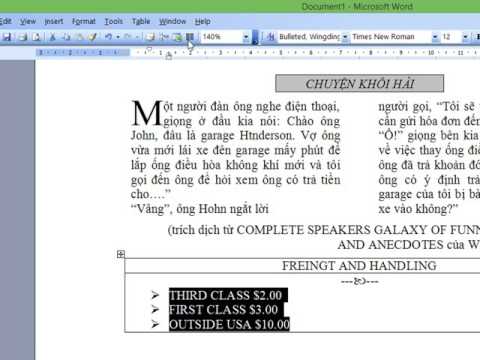
Task: Open the Insert menu
Action: 54,21
